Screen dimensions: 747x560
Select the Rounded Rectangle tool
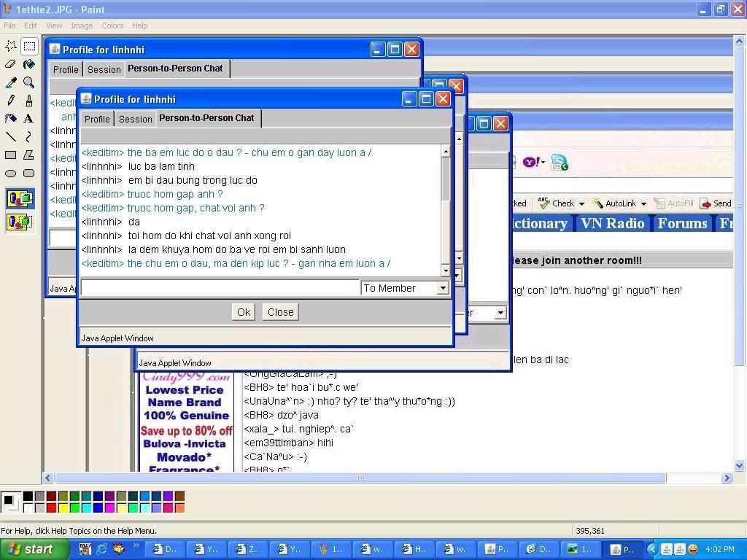29,174
